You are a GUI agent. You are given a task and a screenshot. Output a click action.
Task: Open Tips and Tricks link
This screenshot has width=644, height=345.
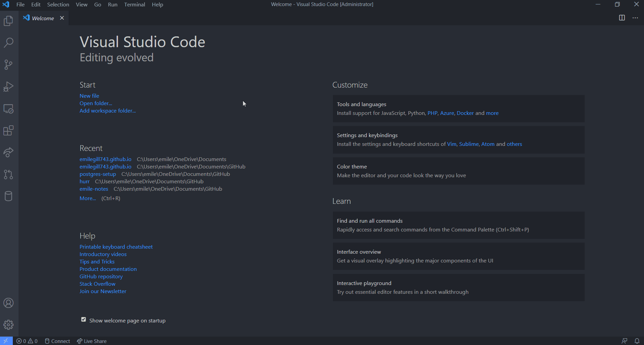pyautogui.click(x=97, y=262)
